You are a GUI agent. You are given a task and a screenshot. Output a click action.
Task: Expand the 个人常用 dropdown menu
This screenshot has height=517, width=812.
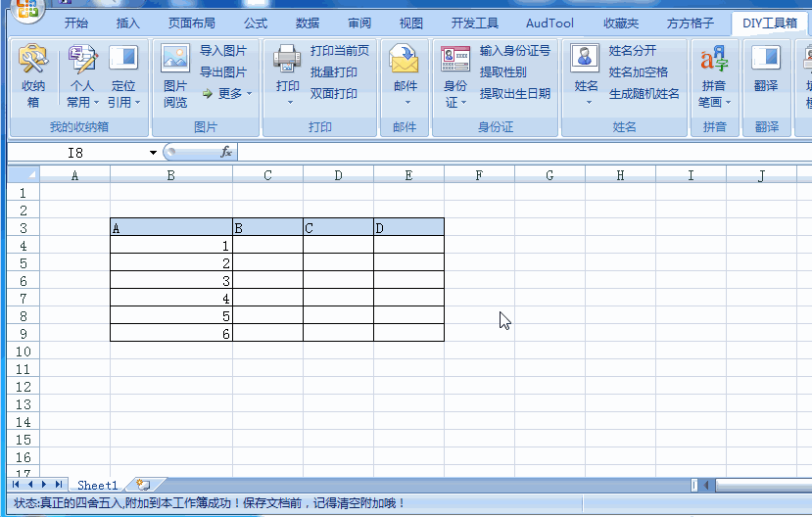coord(82,102)
